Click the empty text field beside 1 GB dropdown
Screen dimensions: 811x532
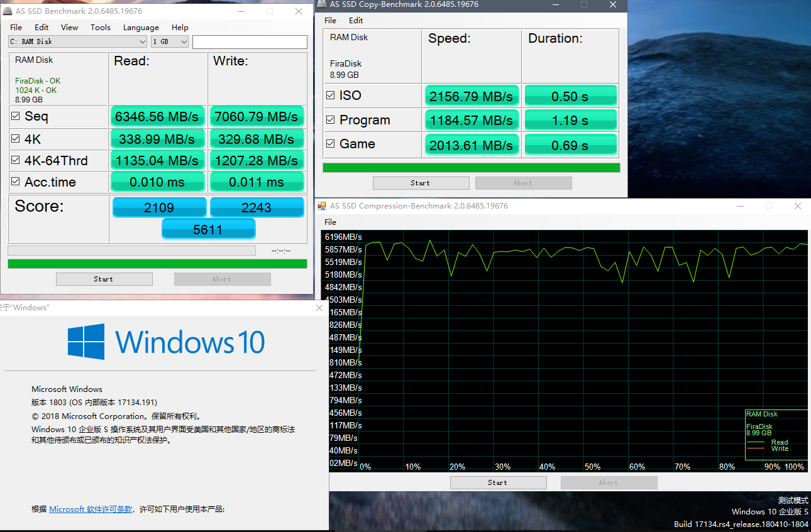(250, 42)
